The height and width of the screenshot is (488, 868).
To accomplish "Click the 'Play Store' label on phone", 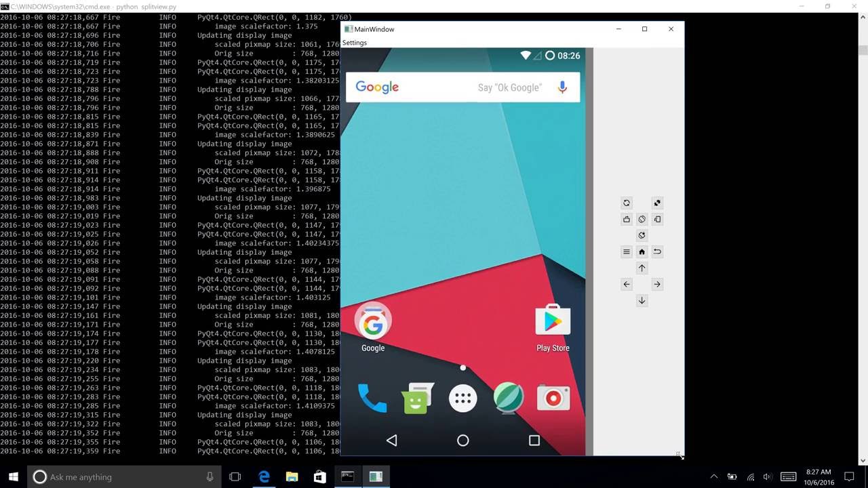I will [553, 348].
